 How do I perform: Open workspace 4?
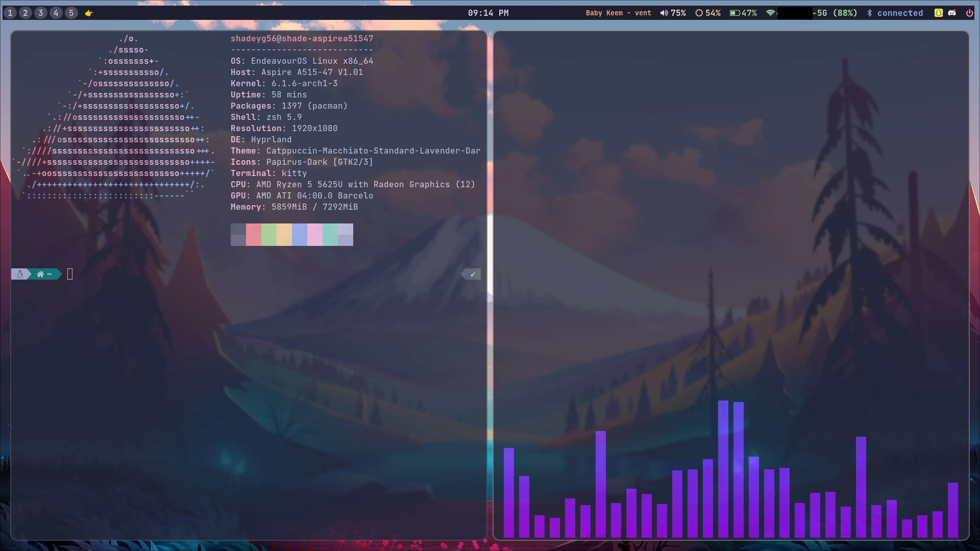pos(56,13)
